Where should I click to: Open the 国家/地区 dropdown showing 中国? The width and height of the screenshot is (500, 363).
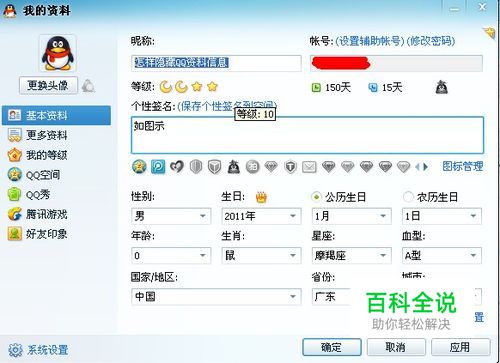216,297
